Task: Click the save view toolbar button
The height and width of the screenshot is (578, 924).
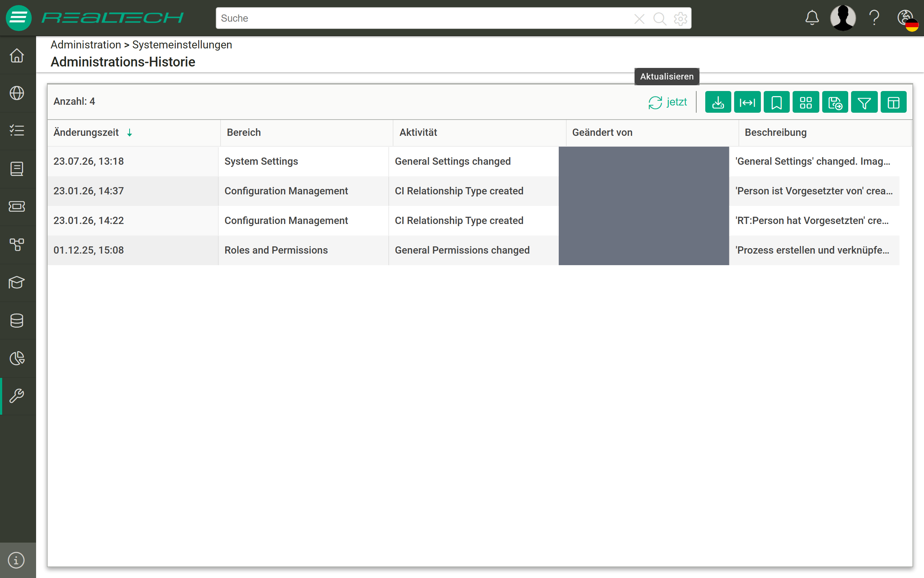Action: pos(835,102)
